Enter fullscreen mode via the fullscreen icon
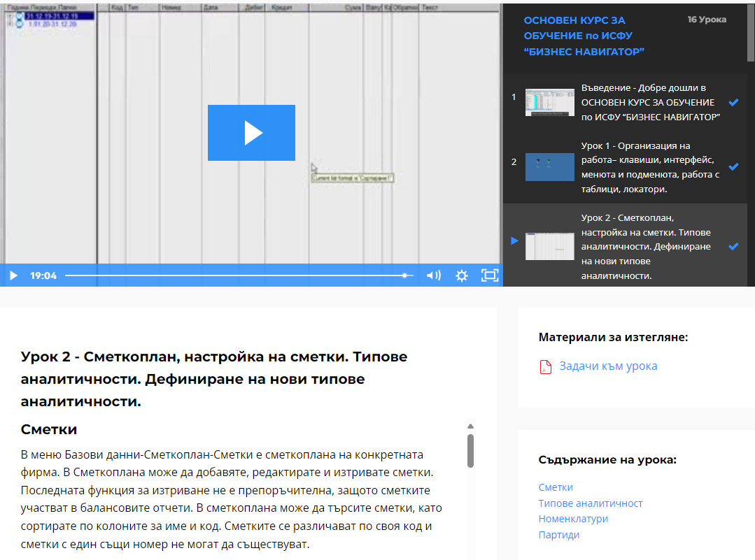The image size is (755, 560). coord(490,275)
